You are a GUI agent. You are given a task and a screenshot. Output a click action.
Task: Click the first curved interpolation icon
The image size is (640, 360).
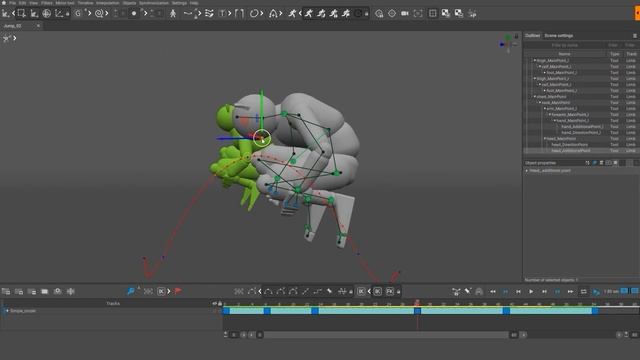(x=268, y=291)
